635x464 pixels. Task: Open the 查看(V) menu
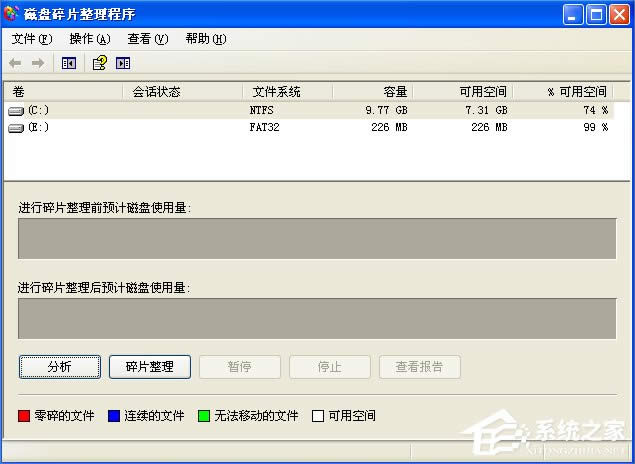[x=148, y=39]
